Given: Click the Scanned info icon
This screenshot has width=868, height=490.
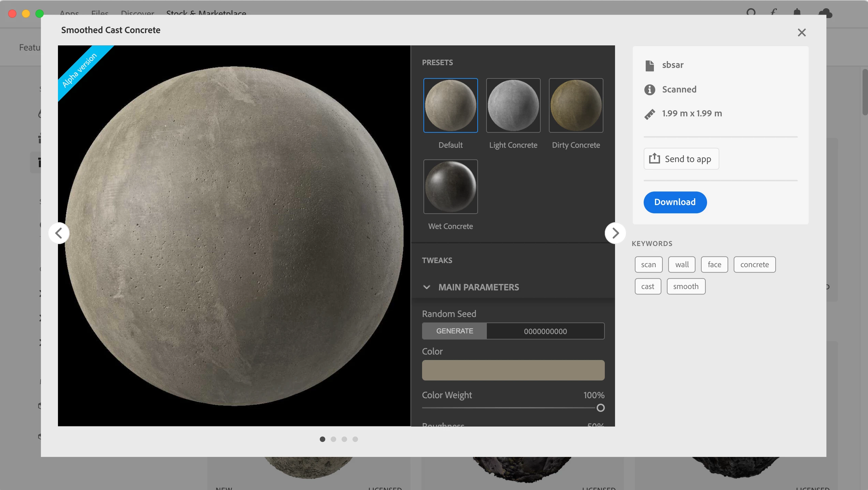Looking at the screenshot, I should (649, 89).
